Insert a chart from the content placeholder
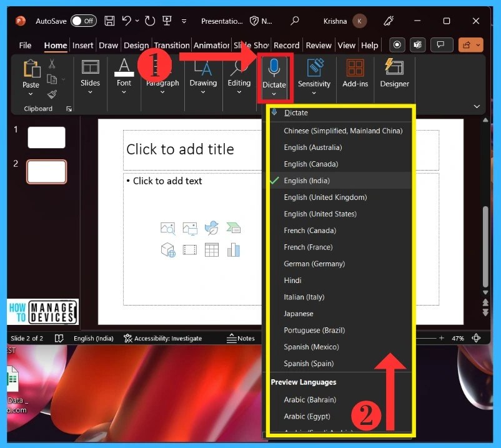This screenshot has height=448, width=501. tap(234, 249)
